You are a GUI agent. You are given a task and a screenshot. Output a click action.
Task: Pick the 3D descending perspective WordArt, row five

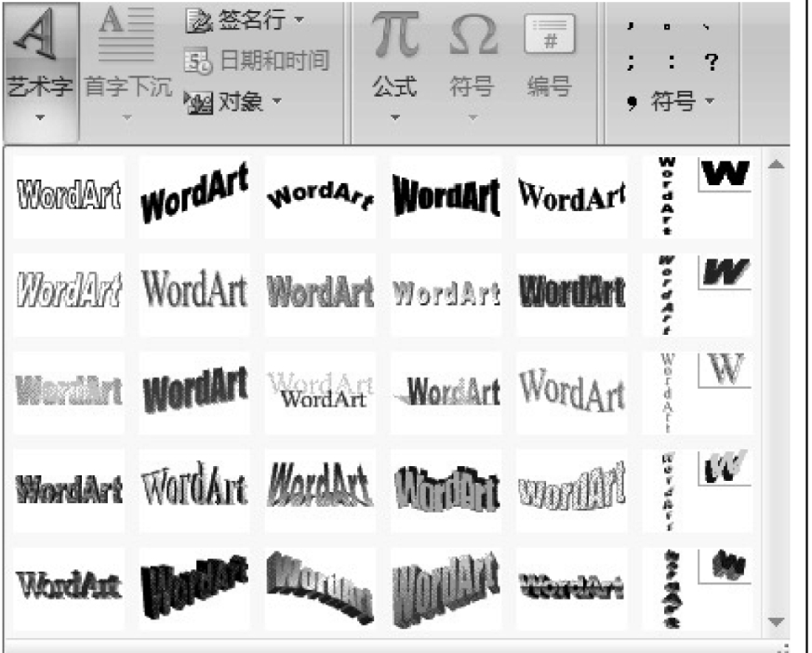click(320, 588)
